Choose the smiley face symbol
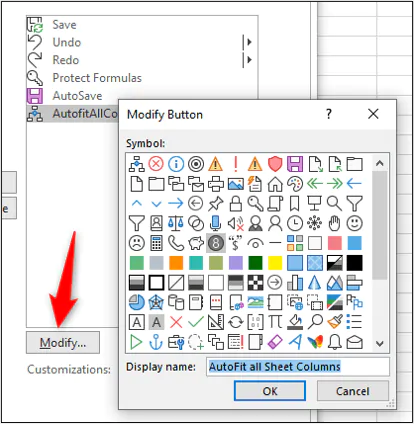The height and width of the screenshot is (424, 414). click(x=354, y=223)
